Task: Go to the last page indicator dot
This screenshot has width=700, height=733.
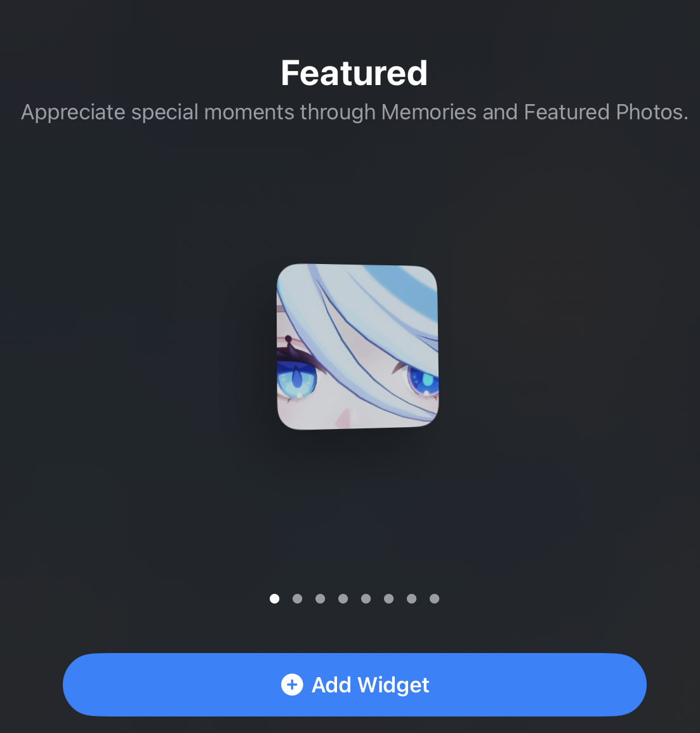Action: tap(434, 599)
